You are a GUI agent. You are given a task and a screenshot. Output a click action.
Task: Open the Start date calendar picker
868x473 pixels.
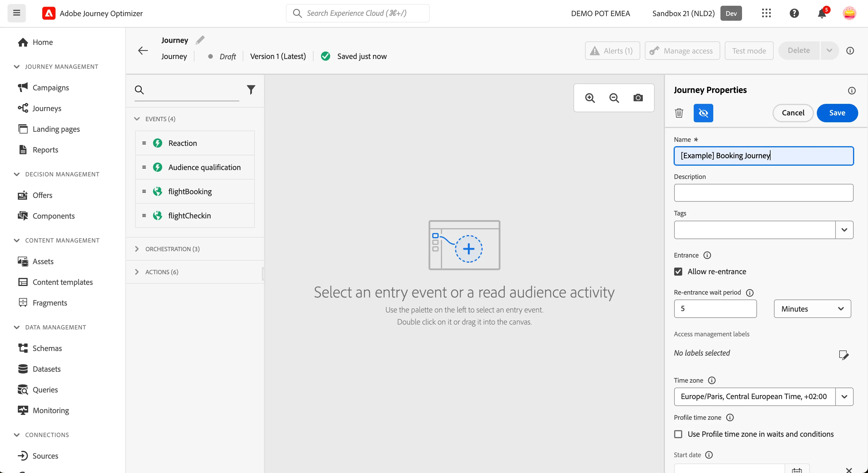[x=797, y=469]
